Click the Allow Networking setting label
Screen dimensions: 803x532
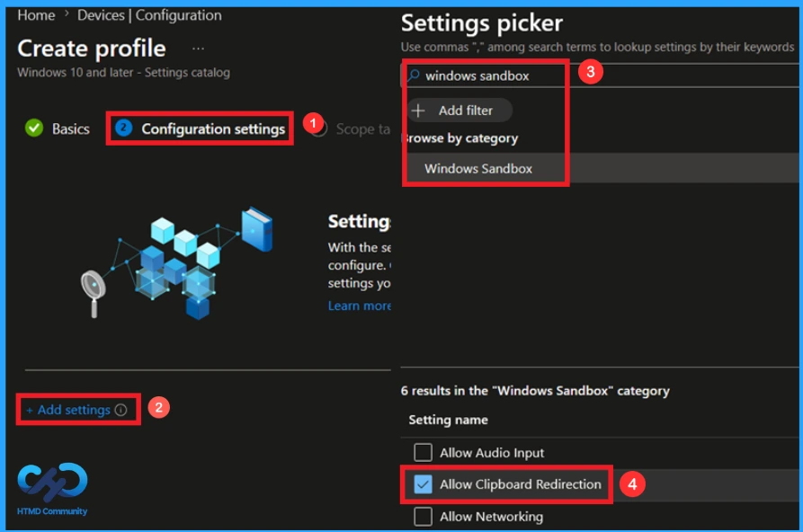click(x=491, y=516)
